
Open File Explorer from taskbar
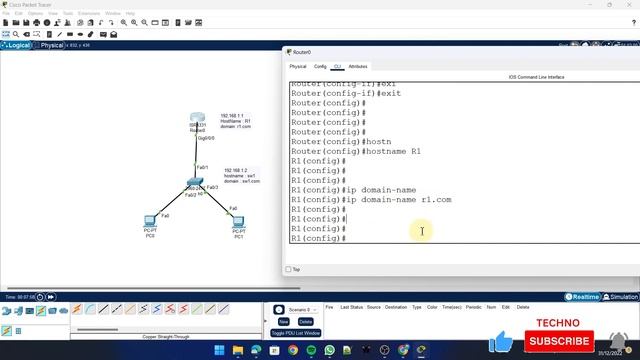point(238,350)
